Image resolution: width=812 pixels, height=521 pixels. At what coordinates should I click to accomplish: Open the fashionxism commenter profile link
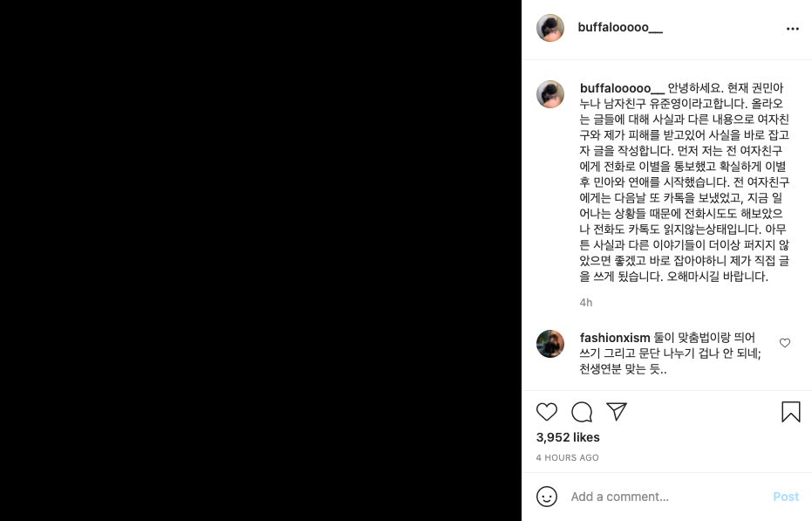(615, 338)
